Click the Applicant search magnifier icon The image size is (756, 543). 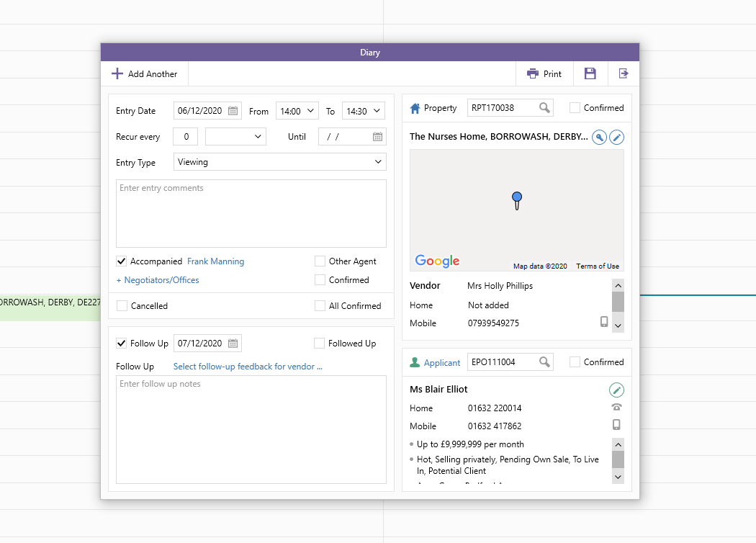click(544, 362)
